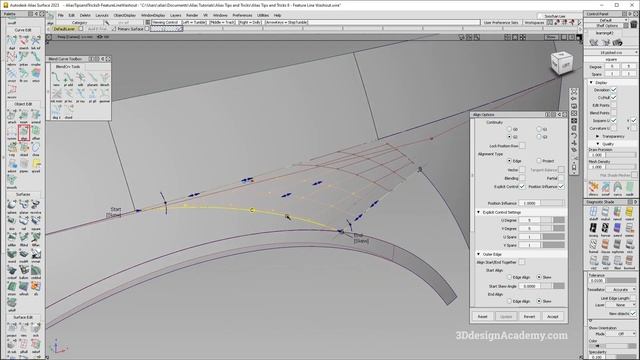Open the Preferences menu

point(242,15)
